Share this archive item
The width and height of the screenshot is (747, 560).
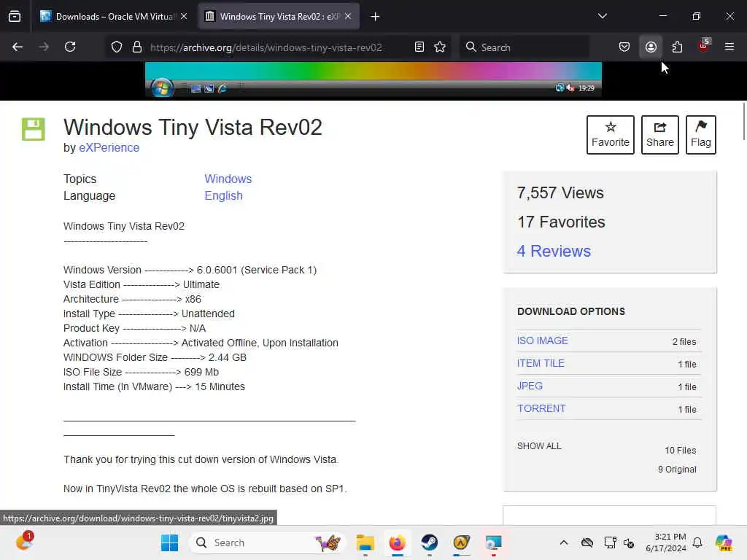coord(659,135)
